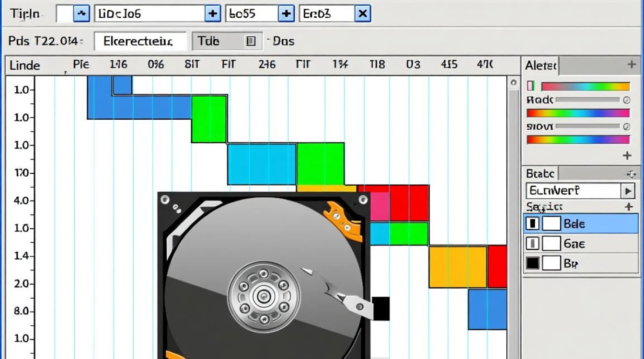Toggle the visibility box on the Bele row
644x359 pixels.
click(532, 224)
